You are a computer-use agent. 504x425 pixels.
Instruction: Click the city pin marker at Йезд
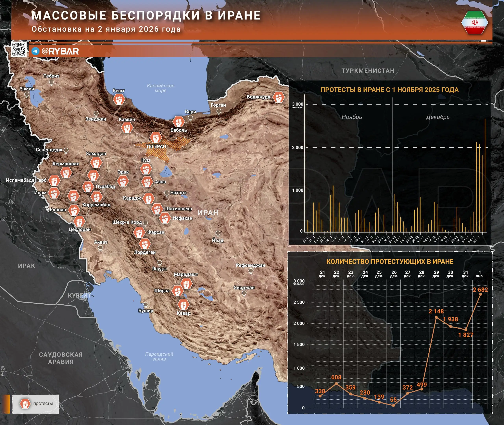218,233
